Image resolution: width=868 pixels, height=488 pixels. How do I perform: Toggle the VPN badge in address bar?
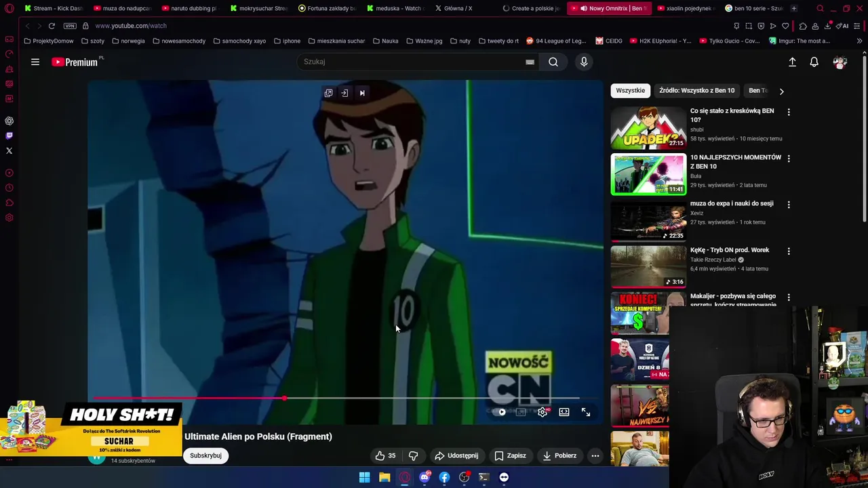point(70,26)
